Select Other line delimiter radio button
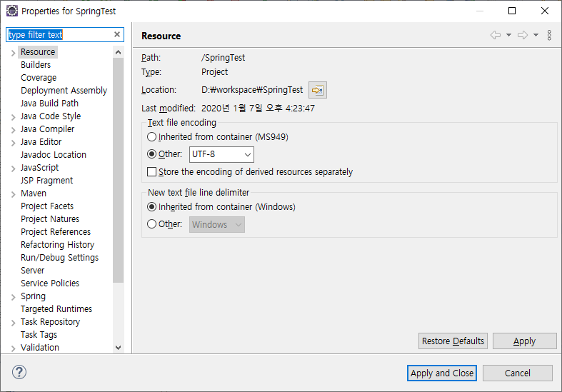The image size is (562, 392). point(151,224)
